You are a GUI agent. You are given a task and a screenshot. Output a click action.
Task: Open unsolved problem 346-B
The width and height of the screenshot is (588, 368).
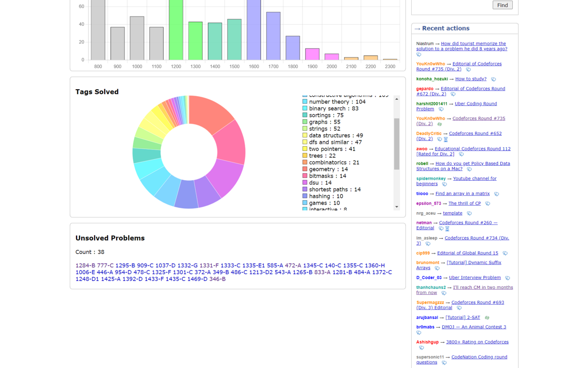tap(217, 279)
